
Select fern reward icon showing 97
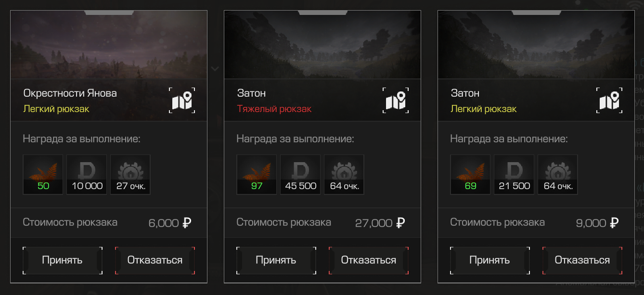[x=257, y=175]
